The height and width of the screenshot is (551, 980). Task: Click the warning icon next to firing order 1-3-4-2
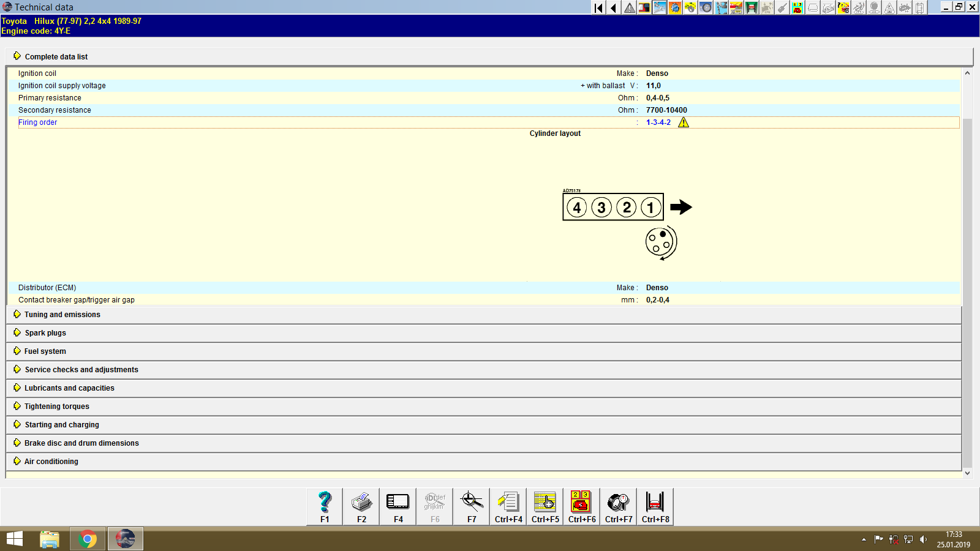(684, 122)
